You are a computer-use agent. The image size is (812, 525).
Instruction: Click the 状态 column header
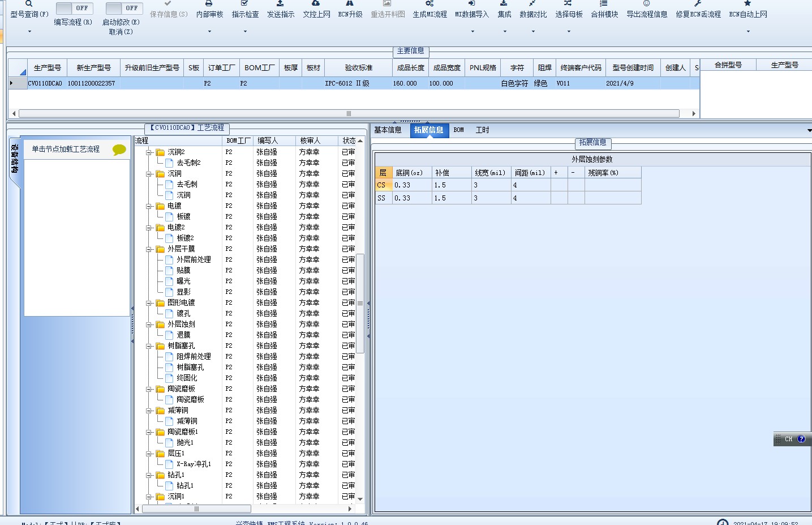(349, 140)
